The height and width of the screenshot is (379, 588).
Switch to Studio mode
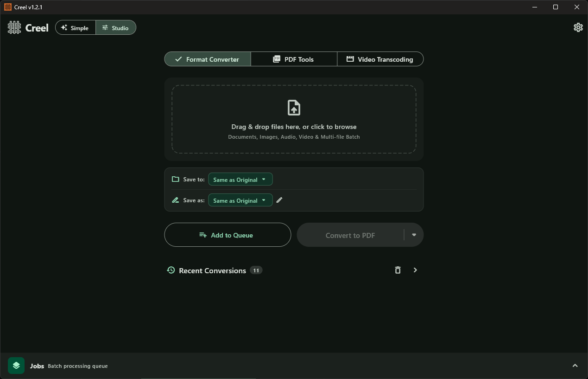click(116, 27)
